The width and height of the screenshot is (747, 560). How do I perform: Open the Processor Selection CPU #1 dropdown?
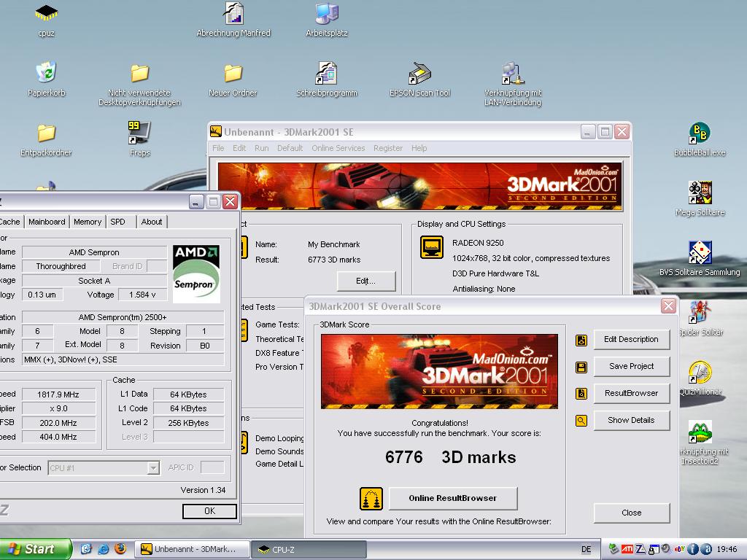coord(104,468)
